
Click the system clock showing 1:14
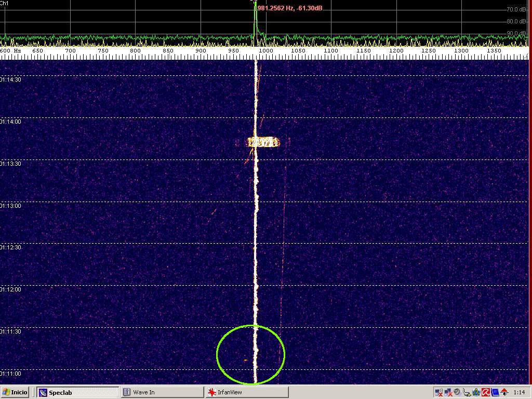[x=519, y=392]
